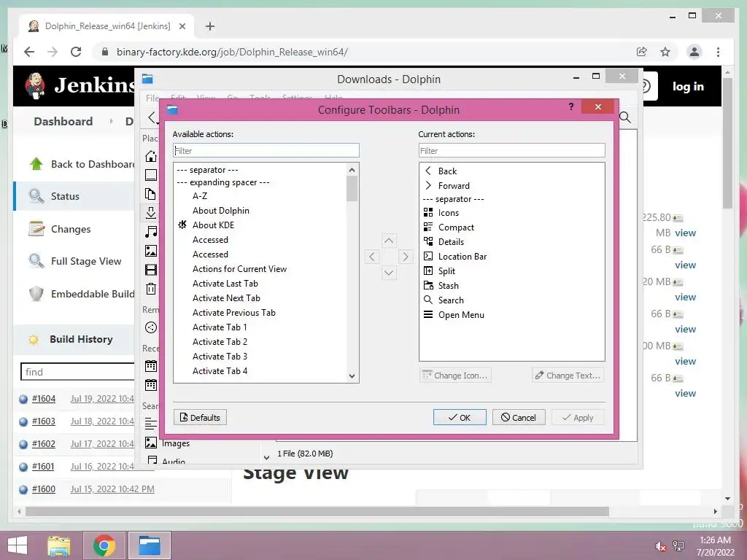The width and height of the screenshot is (747, 560).
Task: Open Music place icon in Dolphin sidebar
Action: 151,232
